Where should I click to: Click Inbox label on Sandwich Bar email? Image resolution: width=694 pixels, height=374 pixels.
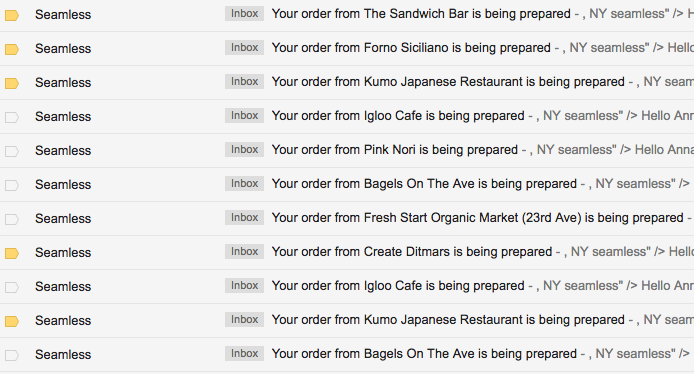pos(244,14)
